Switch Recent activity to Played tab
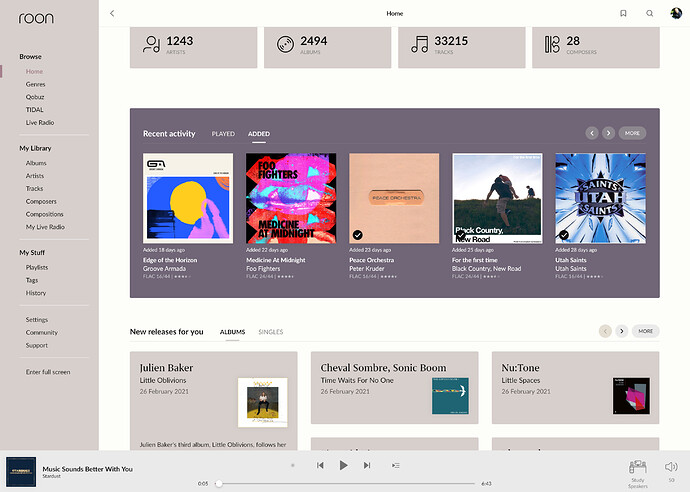Viewport: 690px width, 492px height. (x=223, y=134)
